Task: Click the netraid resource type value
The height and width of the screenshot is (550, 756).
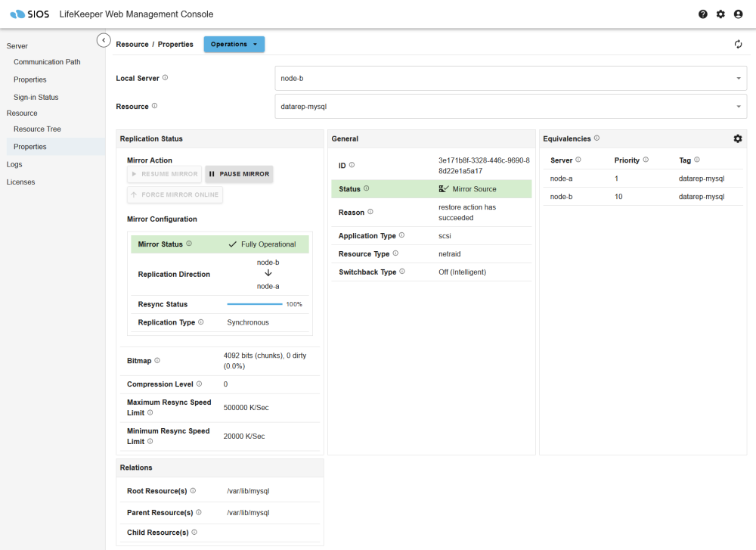Action: (449, 253)
